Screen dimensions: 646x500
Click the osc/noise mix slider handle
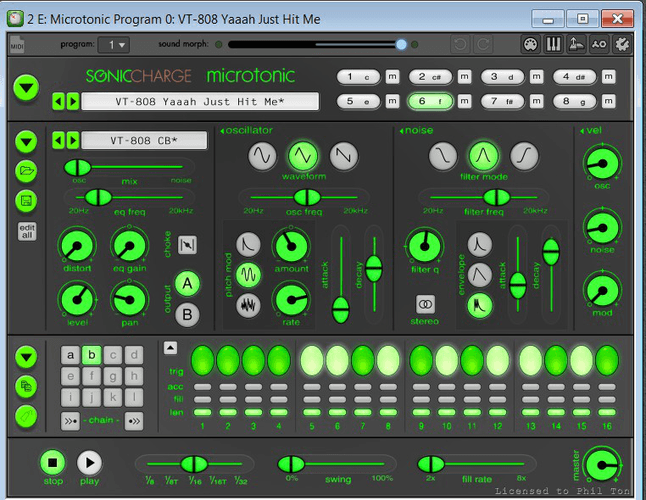click(77, 167)
